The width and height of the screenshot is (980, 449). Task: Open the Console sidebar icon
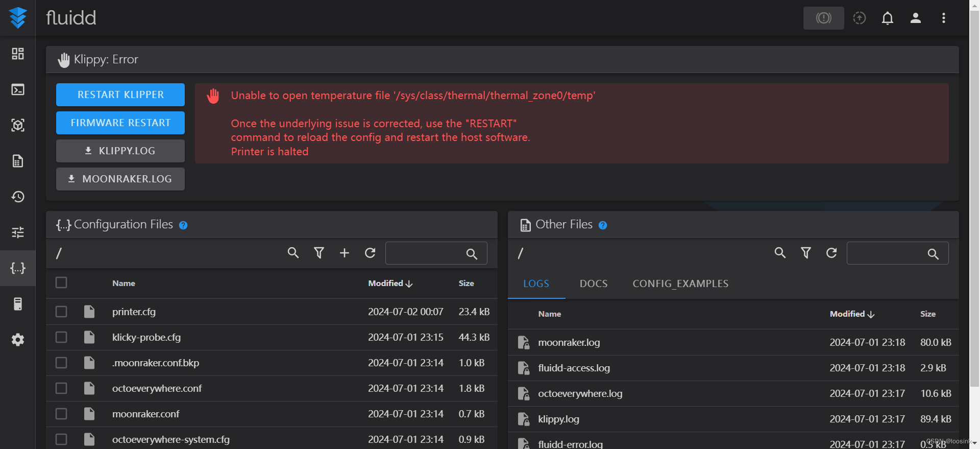(18, 89)
